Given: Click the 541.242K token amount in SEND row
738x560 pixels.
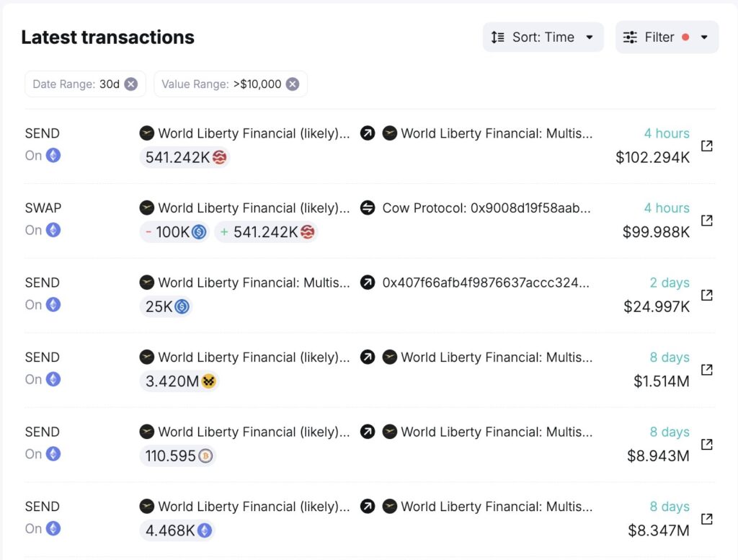Looking at the screenshot, I should pyautogui.click(x=185, y=157).
